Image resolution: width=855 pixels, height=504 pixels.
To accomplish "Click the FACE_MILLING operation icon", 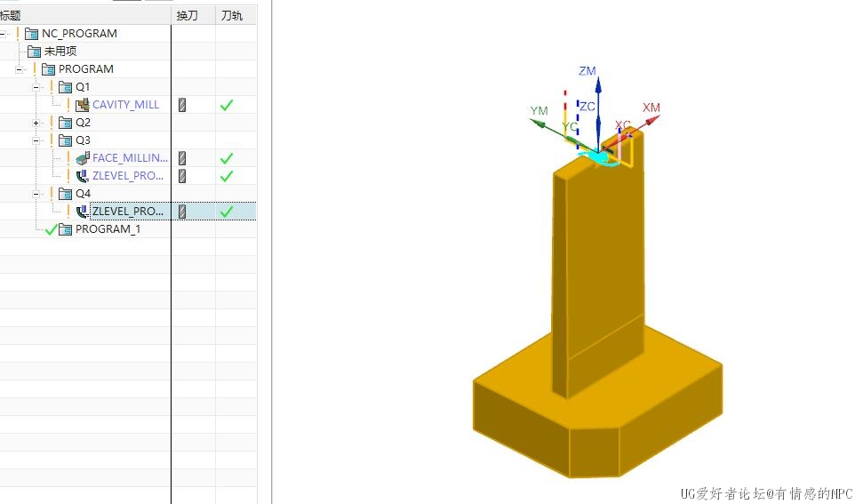I will [x=83, y=158].
